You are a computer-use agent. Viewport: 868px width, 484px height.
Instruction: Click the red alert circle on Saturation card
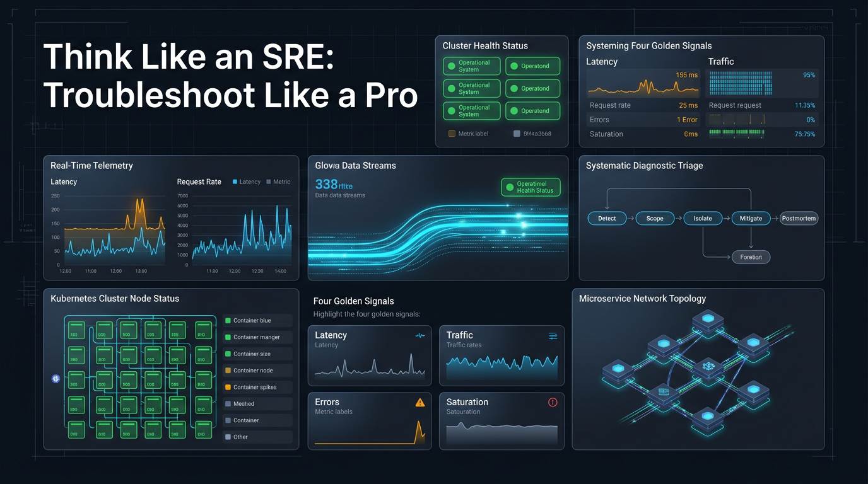coord(553,402)
